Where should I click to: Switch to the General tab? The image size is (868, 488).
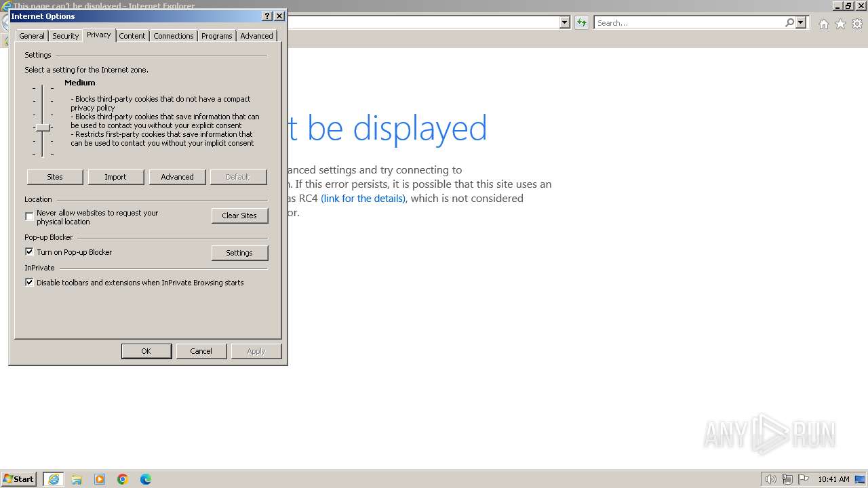(32, 36)
